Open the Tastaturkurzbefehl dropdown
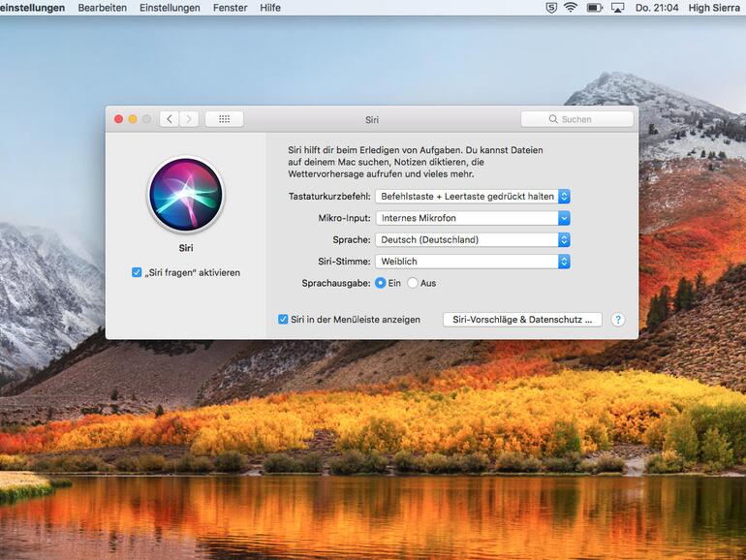746x560 pixels. coord(473,196)
